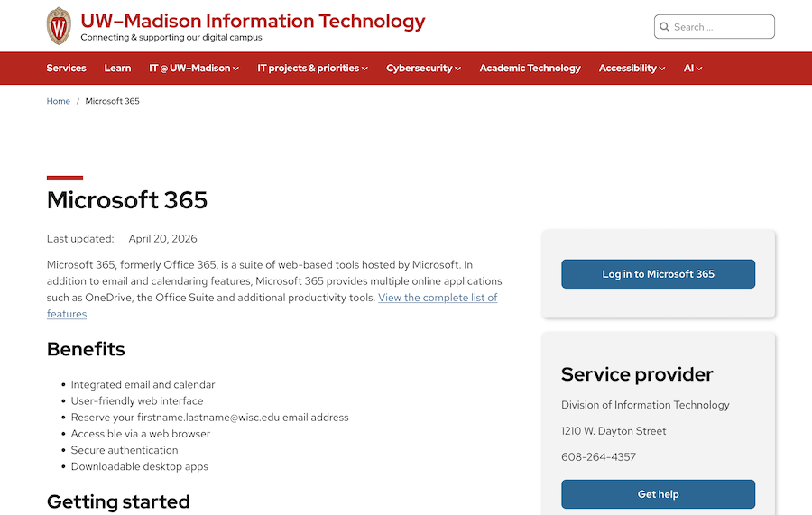
Task: Click the Service provider heading
Action: point(637,374)
